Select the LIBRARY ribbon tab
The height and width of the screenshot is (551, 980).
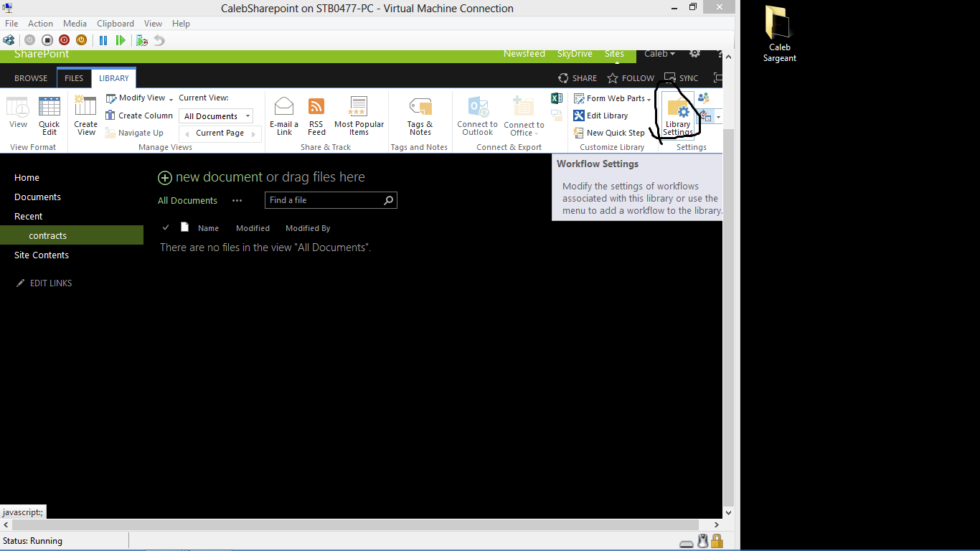coord(114,78)
